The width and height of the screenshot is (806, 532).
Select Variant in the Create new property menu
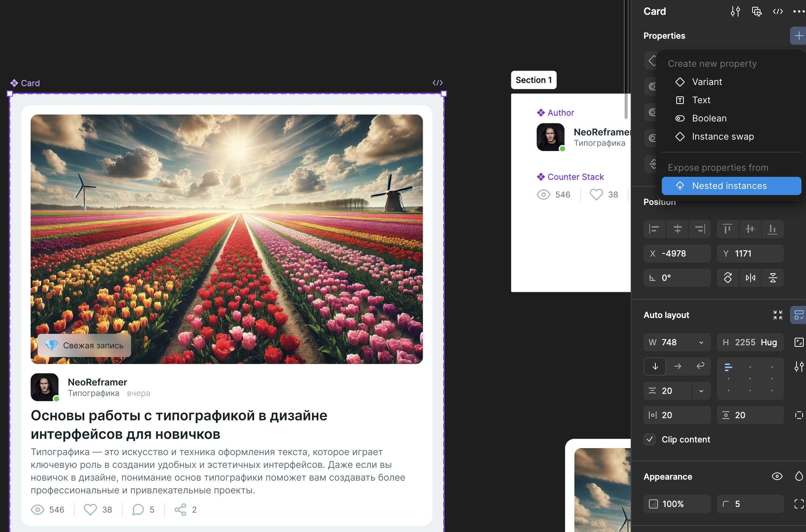(707, 82)
